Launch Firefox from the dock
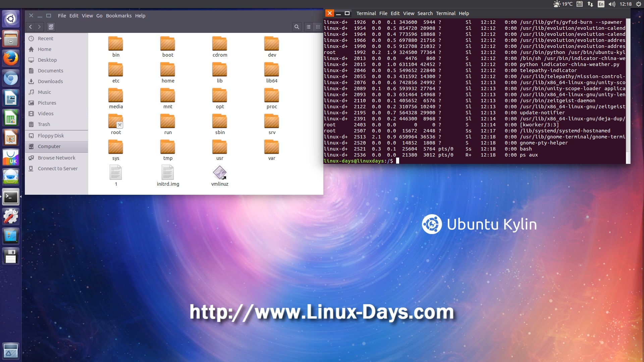The image size is (644, 362). 11,59
